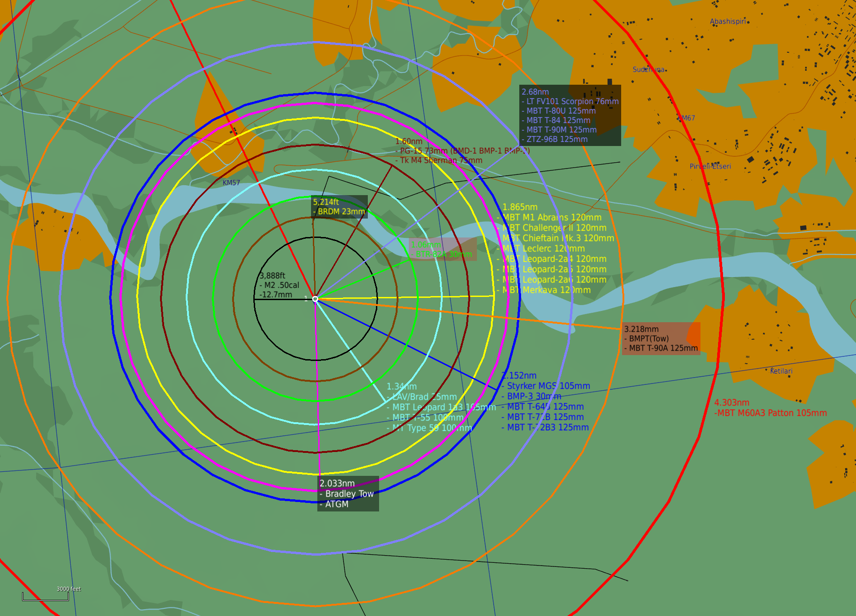Click the 2.152nm range heading
The image size is (856, 616).
[519, 376]
